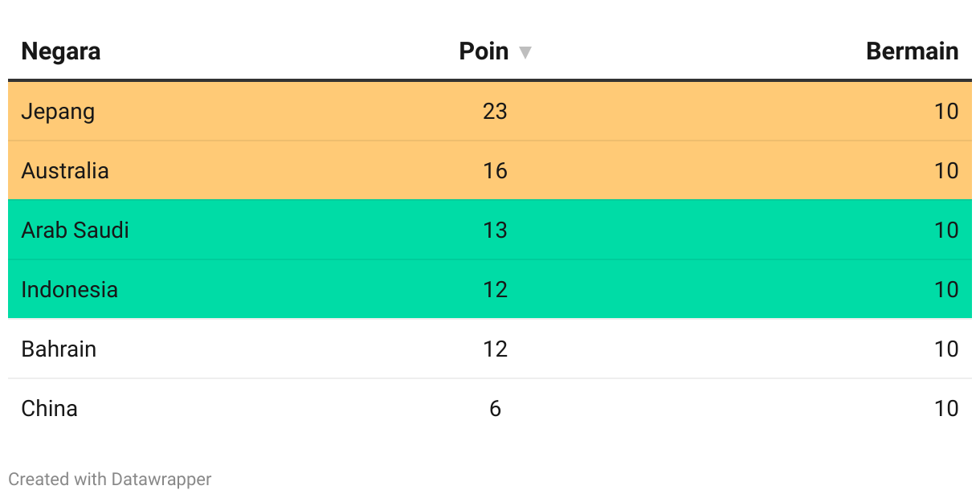The width and height of the screenshot is (980, 498).
Task: Click Arab Saudi's 13 points value
Action: coord(496,230)
